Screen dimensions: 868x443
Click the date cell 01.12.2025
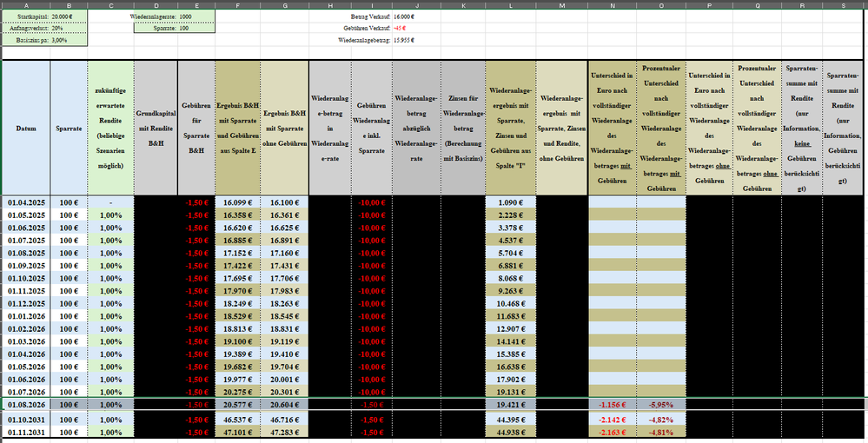click(26, 303)
